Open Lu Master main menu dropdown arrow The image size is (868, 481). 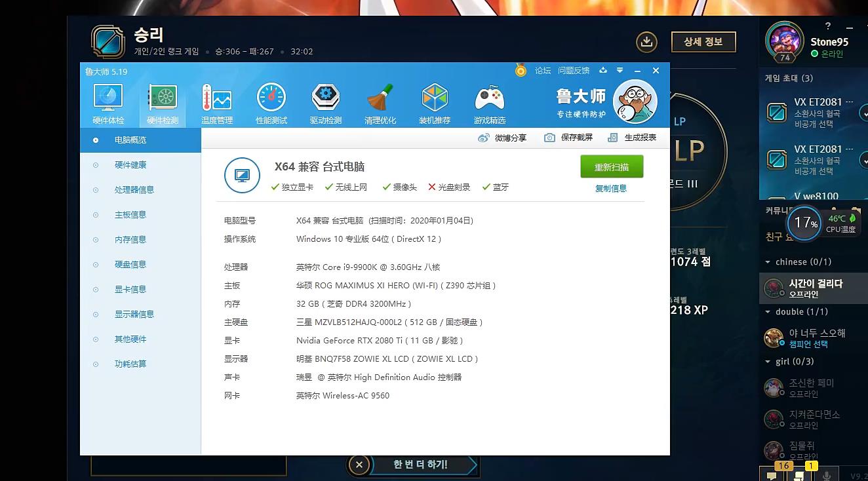pyautogui.click(x=620, y=71)
